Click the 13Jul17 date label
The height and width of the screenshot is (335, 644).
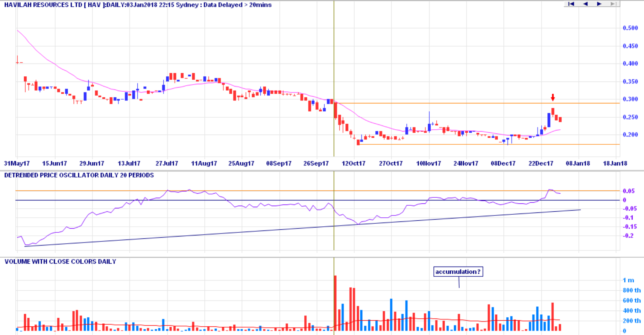pyautogui.click(x=129, y=164)
